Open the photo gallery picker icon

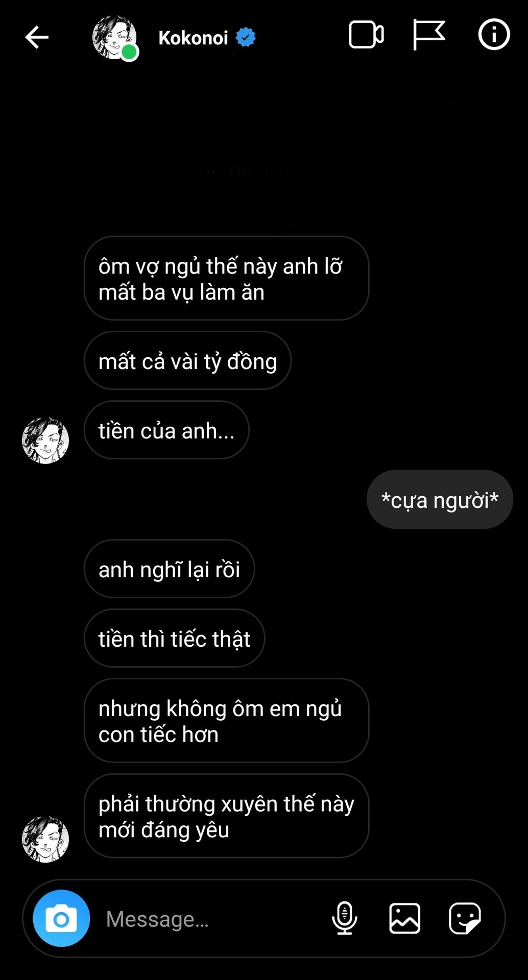404,918
